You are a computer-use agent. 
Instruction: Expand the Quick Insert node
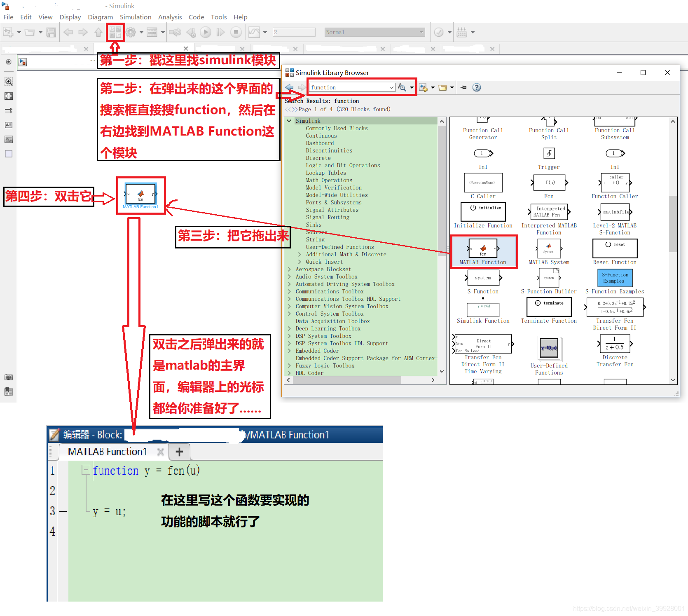(x=300, y=262)
